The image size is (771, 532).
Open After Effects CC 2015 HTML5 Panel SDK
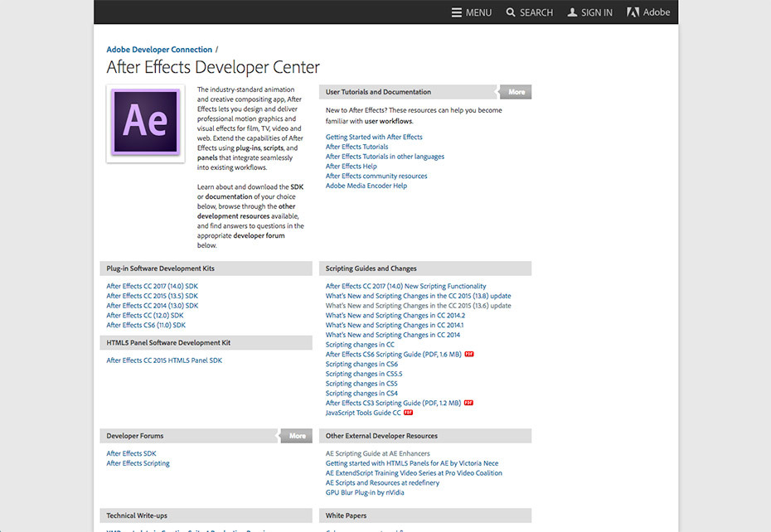(164, 360)
